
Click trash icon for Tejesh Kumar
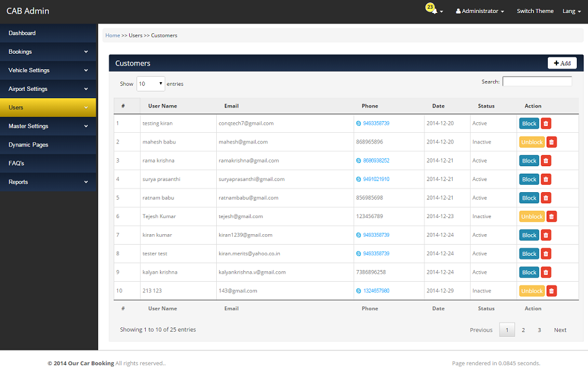tap(551, 216)
